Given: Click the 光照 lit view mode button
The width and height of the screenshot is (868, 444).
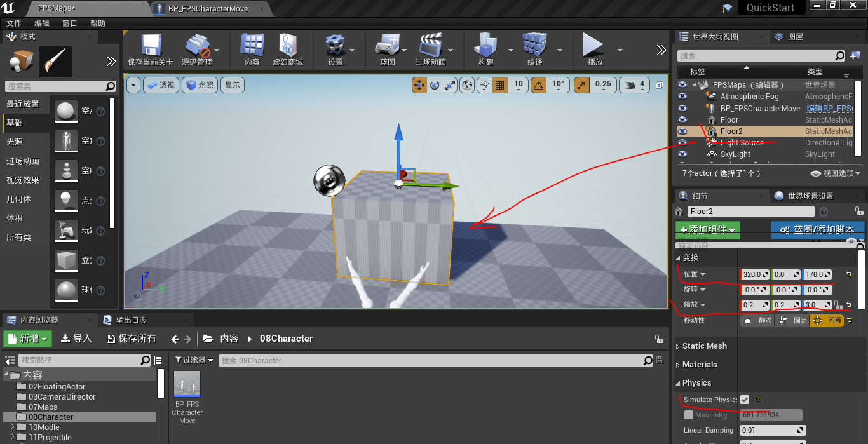Looking at the screenshot, I should tap(200, 85).
